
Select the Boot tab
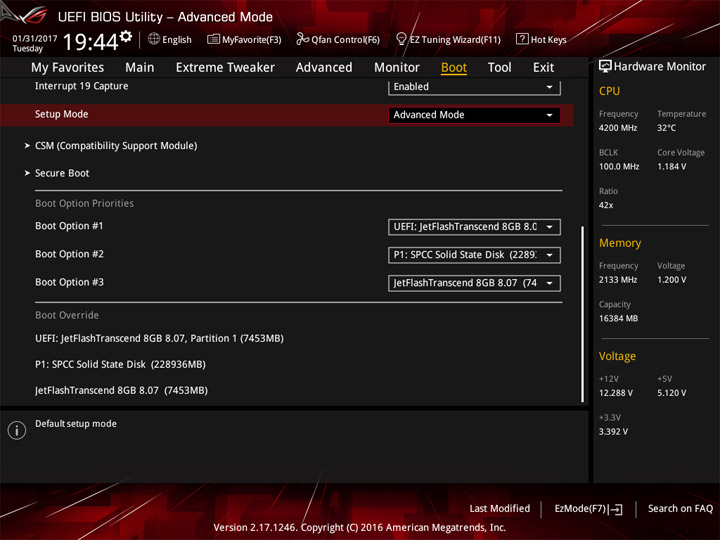pos(454,68)
